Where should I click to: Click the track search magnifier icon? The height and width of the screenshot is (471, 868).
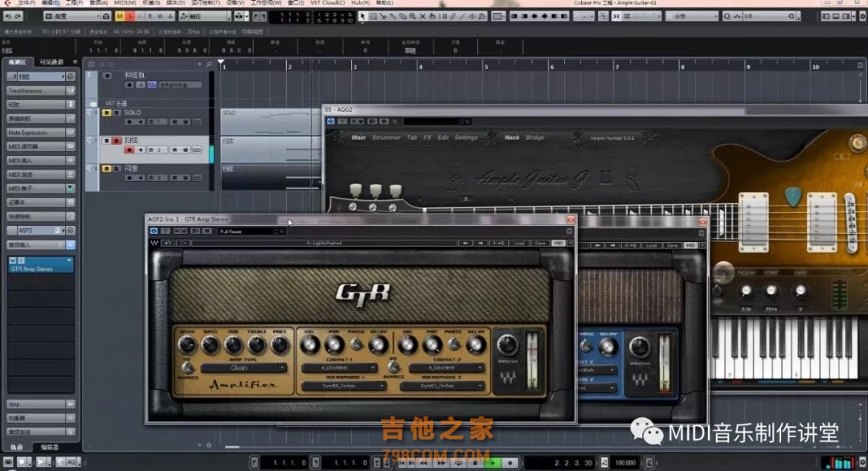(x=209, y=64)
